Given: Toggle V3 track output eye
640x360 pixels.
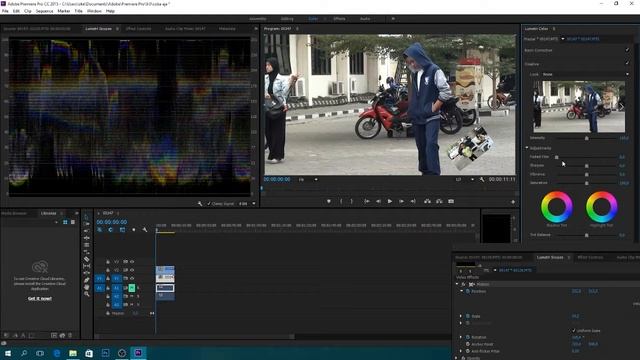Looking at the screenshot, I should (132, 262).
